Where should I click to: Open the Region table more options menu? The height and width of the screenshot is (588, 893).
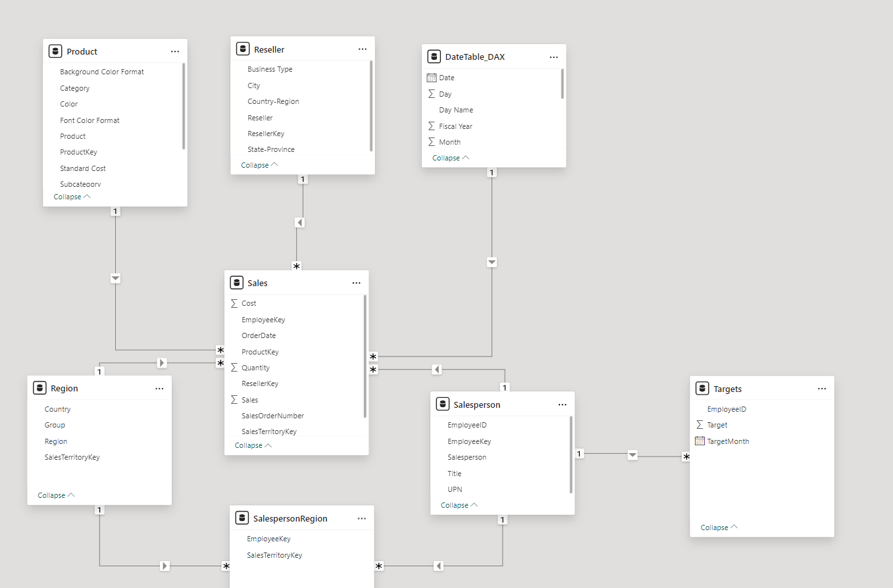pos(159,389)
